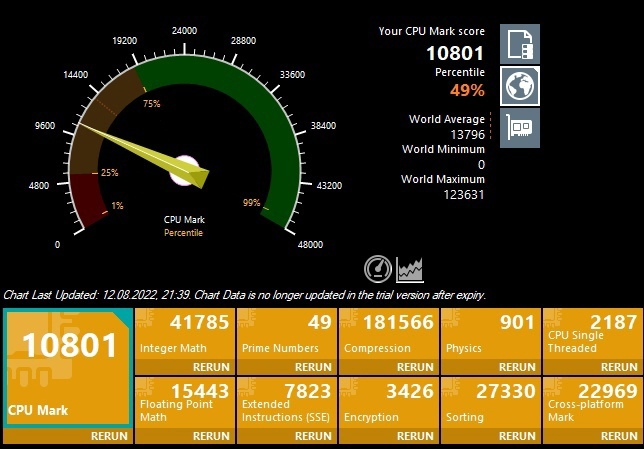The width and height of the screenshot is (644, 449).
Task: Click the 10801 score under Your CPU Mark score
Action: click(455, 53)
